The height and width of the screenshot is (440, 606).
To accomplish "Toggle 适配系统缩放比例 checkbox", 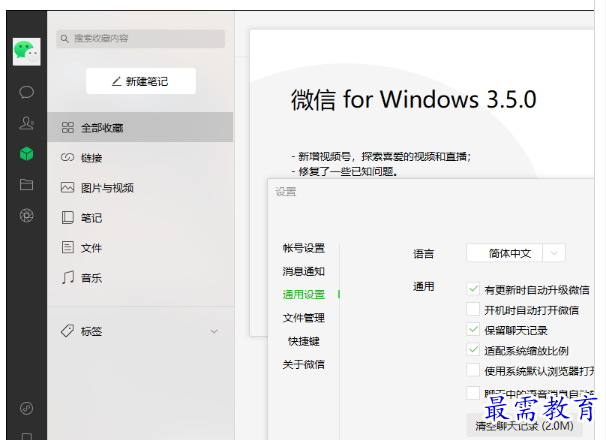I will [473, 350].
